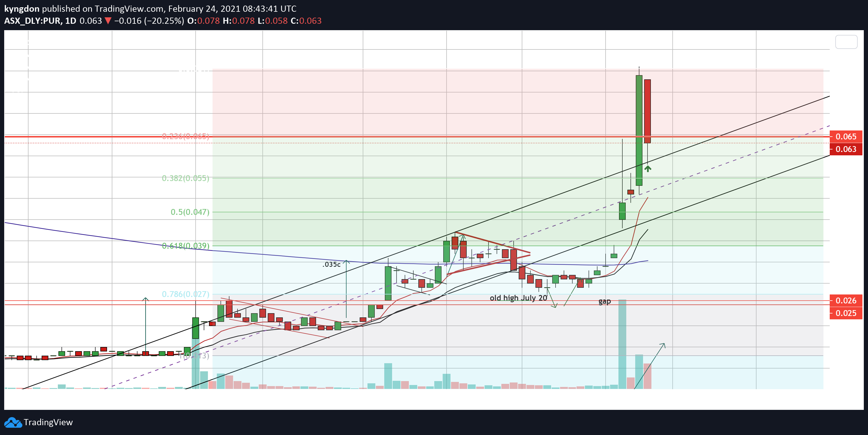
Task: Click the latest large red candlestick
Action: tap(647, 111)
